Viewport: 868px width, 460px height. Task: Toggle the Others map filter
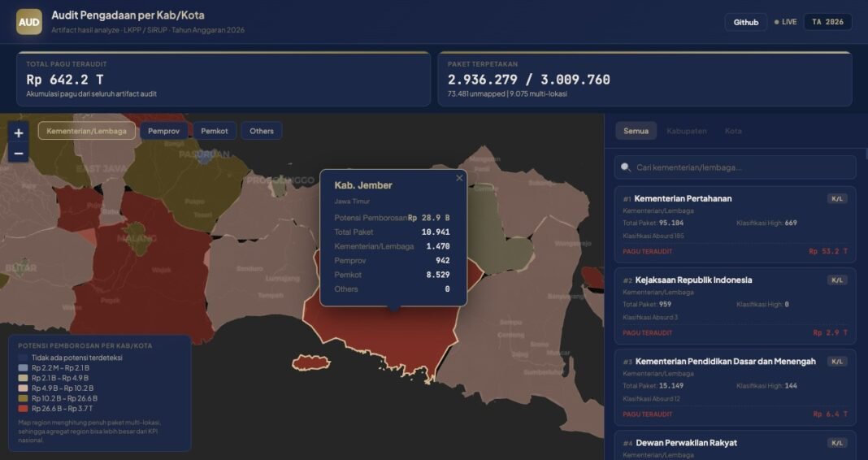tap(261, 131)
